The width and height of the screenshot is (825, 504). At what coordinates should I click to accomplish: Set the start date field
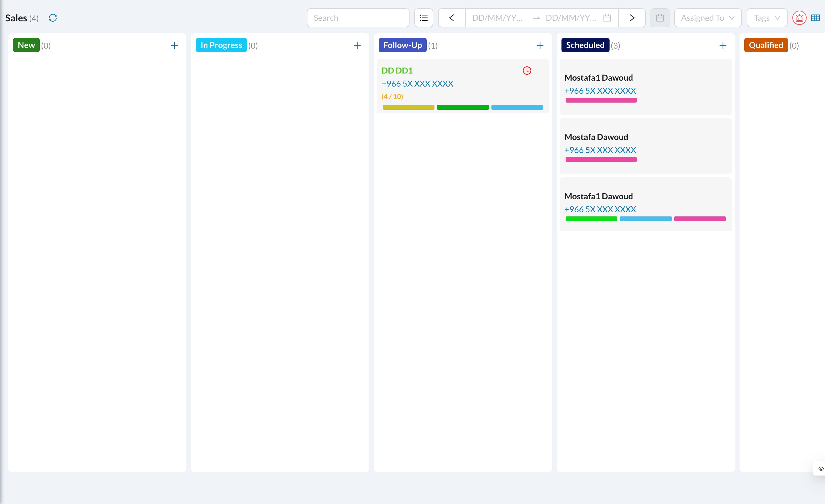coord(497,18)
